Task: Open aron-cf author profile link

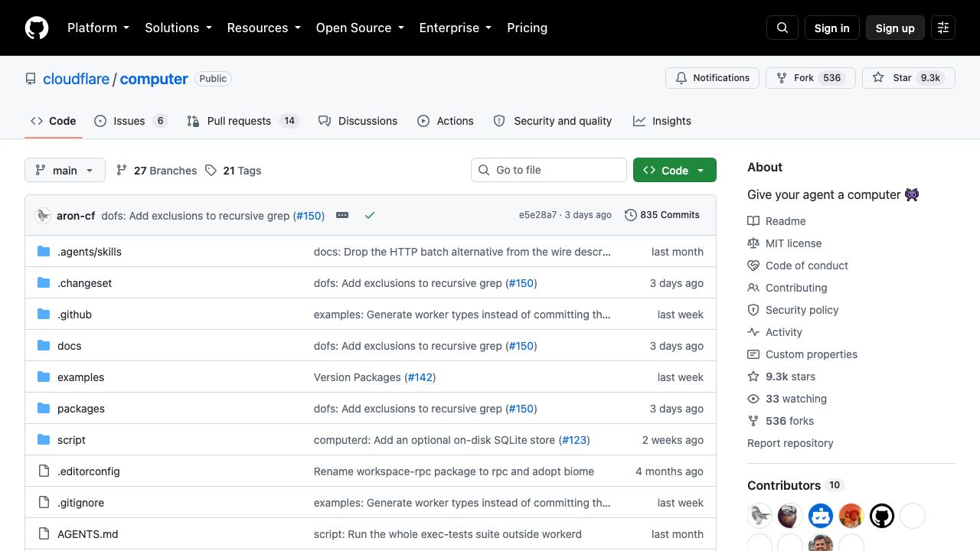Action: [76, 215]
